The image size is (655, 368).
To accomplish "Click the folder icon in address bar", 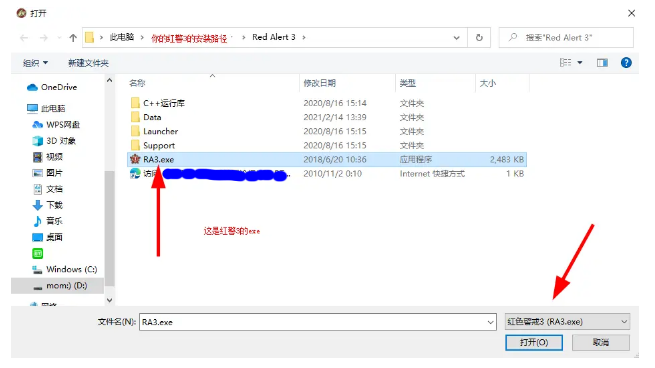I will pyautogui.click(x=89, y=38).
